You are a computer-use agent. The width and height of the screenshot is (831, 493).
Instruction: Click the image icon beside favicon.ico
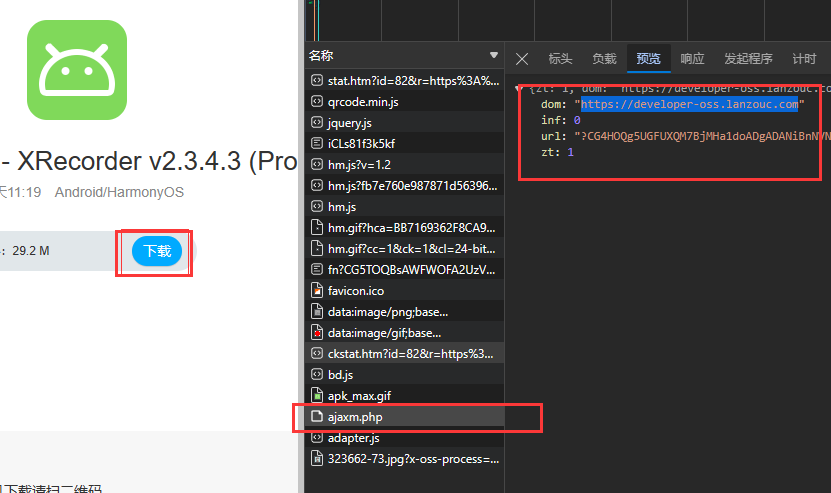(317, 290)
